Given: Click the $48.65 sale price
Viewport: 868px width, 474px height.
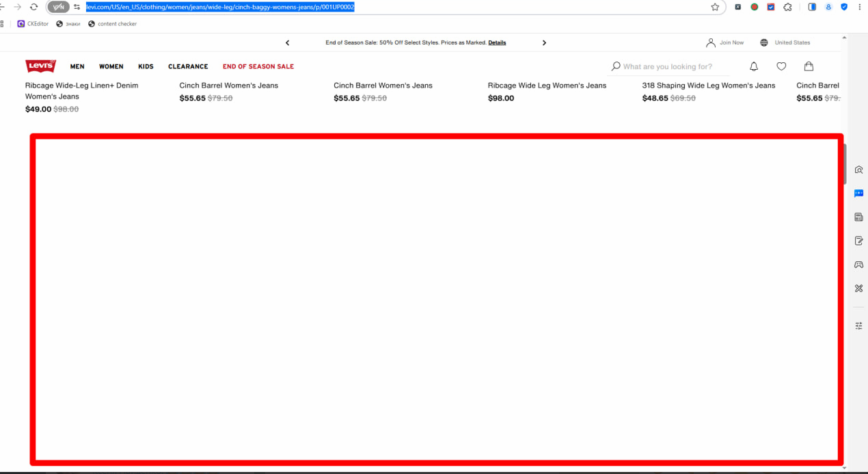Looking at the screenshot, I should point(655,98).
